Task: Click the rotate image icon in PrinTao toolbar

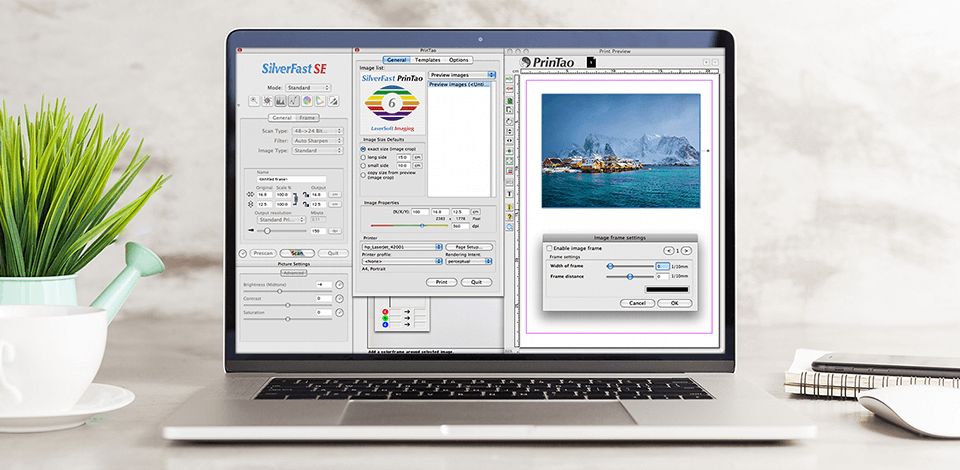Action: click(x=509, y=121)
